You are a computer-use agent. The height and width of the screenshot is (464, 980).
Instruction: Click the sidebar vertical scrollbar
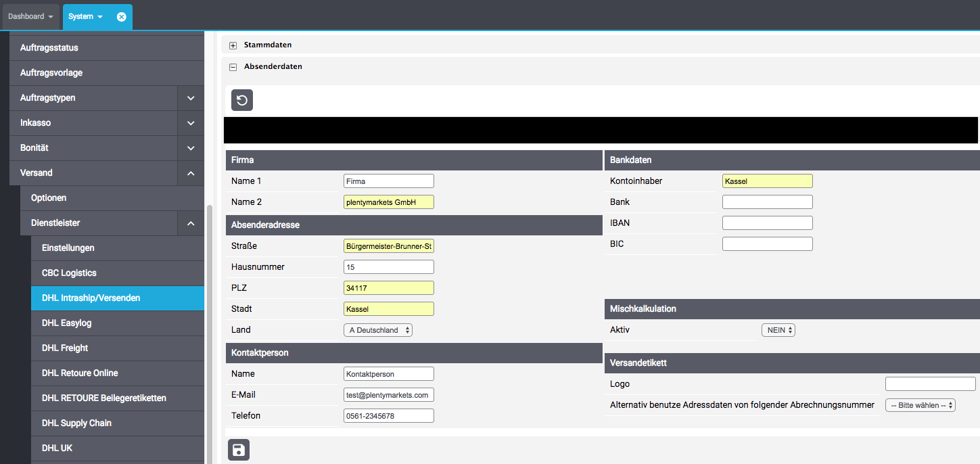click(x=210, y=334)
